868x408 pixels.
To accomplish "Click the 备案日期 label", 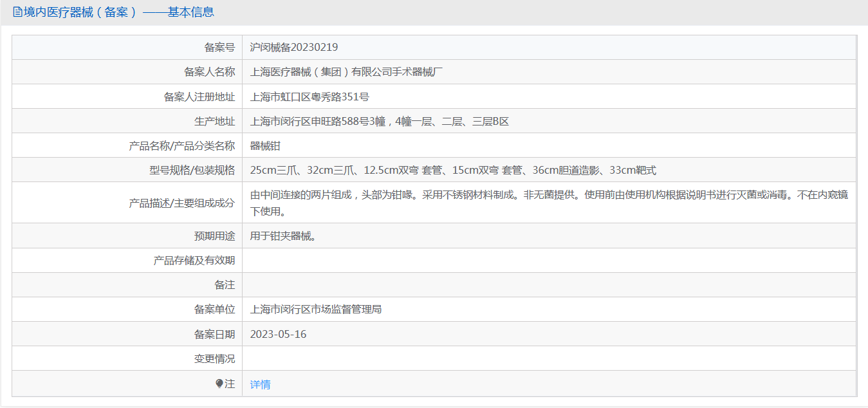I will coord(214,334).
